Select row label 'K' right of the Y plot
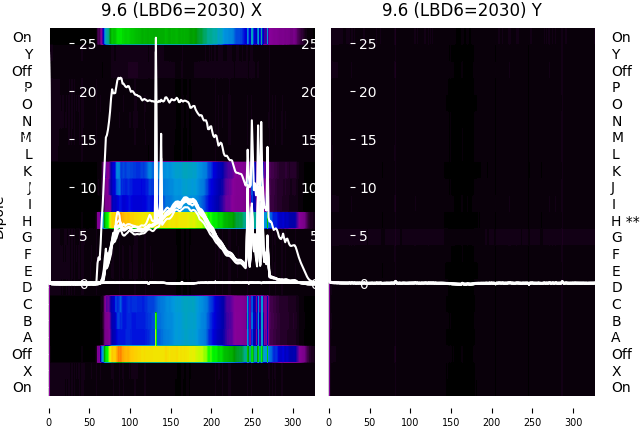The width and height of the screenshot is (640, 440). pos(616,171)
